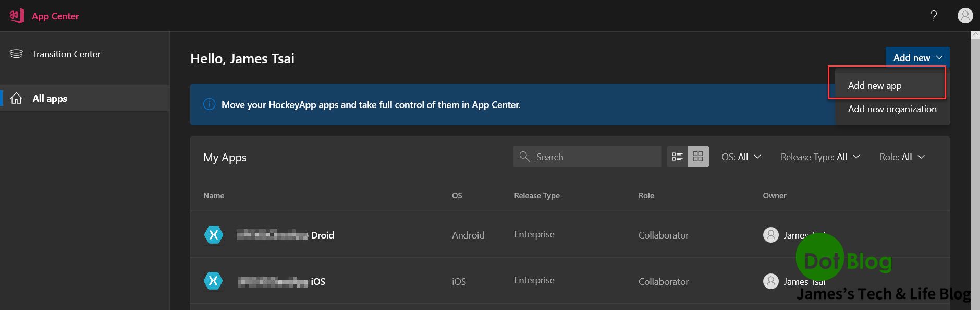The image size is (980, 310).
Task: Switch to grid view layout
Action: (698, 157)
